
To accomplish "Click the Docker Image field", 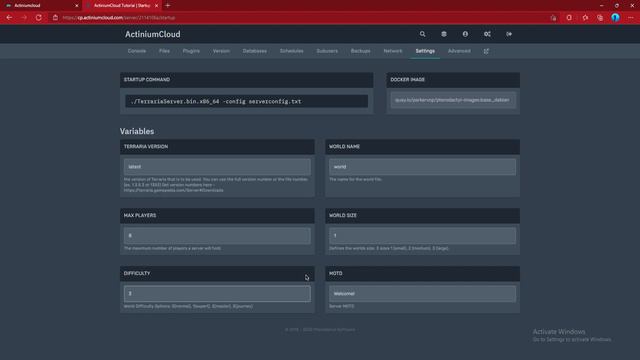I will click(x=453, y=100).
